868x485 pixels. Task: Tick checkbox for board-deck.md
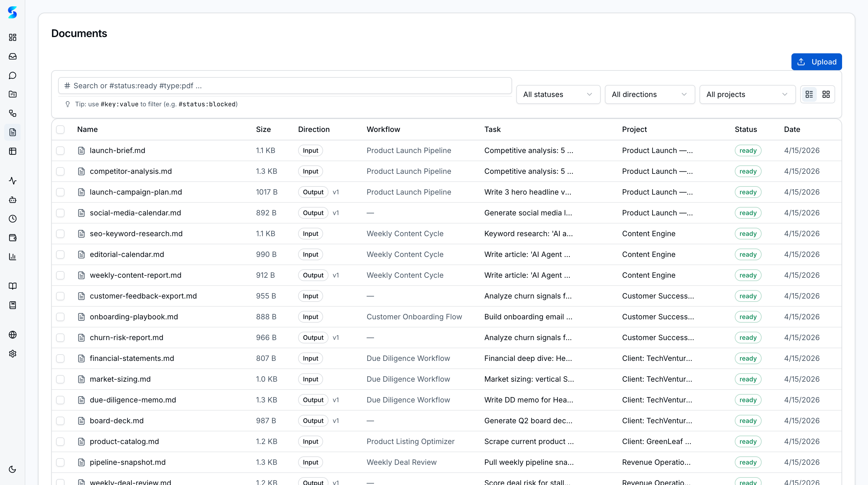click(x=60, y=421)
